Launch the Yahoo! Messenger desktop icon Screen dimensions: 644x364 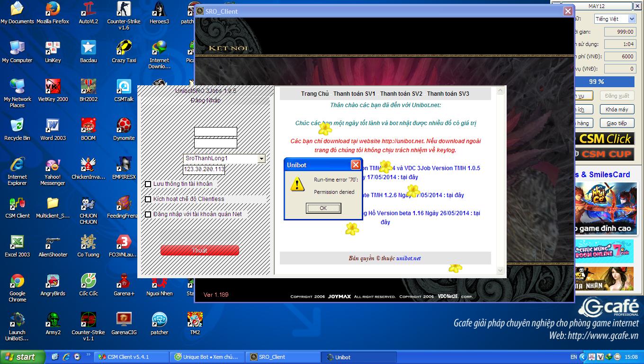(53, 171)
